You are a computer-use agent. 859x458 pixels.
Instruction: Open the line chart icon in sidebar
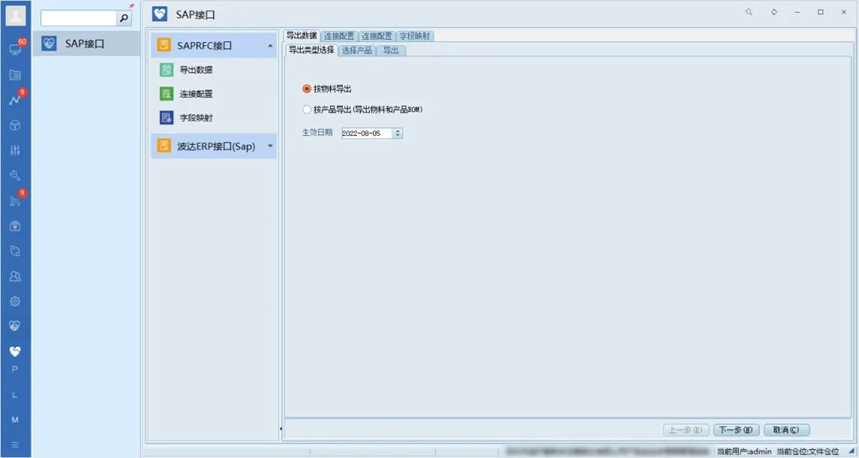15,100
